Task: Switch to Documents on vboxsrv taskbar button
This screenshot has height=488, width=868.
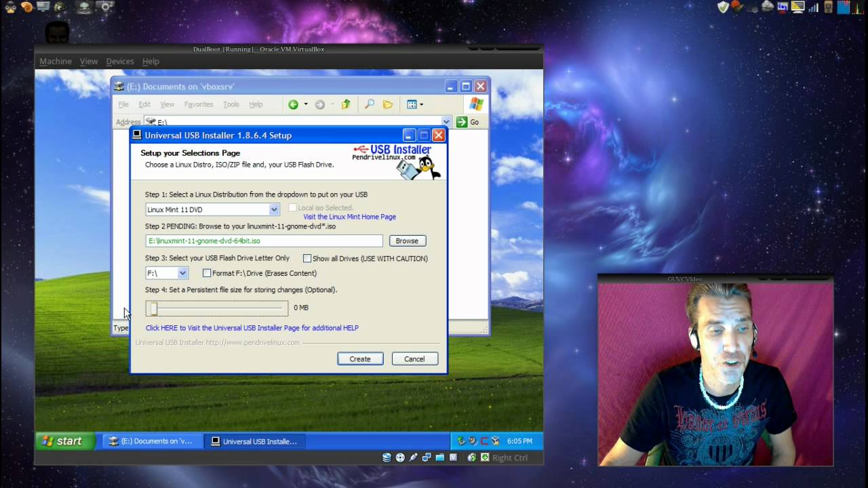Action: coord(153,441)
